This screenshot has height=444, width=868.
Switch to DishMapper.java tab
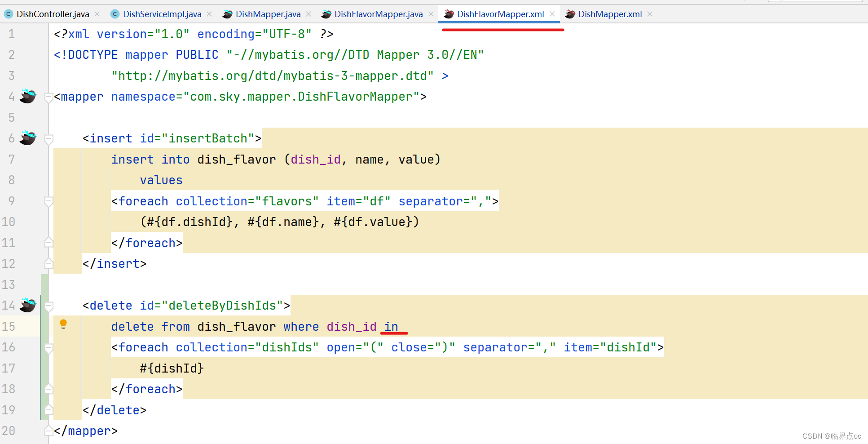click(x=268, y=14)
